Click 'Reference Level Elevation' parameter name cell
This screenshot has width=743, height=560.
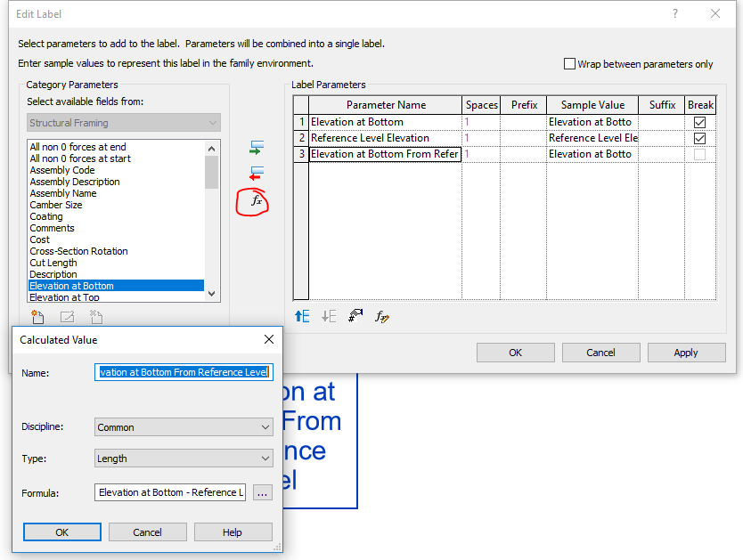pos(385,138)
